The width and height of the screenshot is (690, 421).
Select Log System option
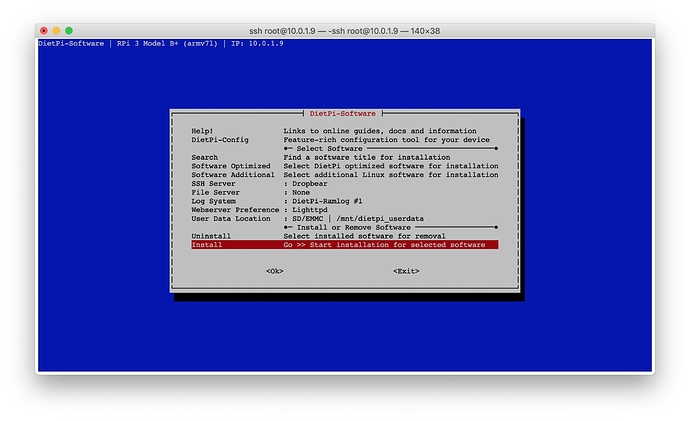point(213,201)
